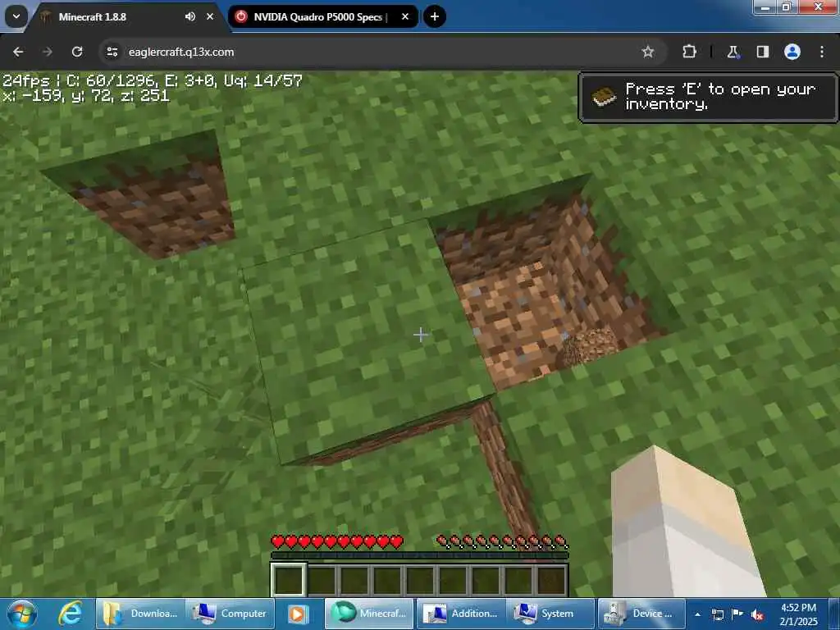Open the Computer taskbar window
840x630 pixels.
click(x=231, y=614)
